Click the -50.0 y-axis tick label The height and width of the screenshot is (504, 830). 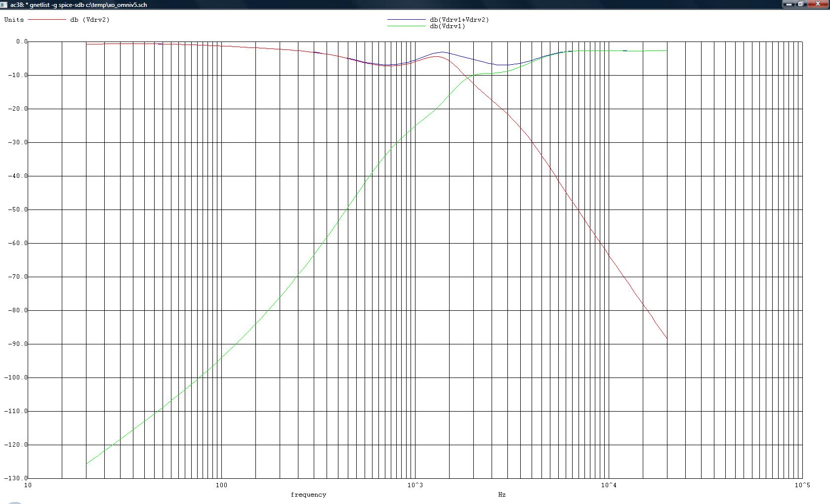[x=18, y=210]
